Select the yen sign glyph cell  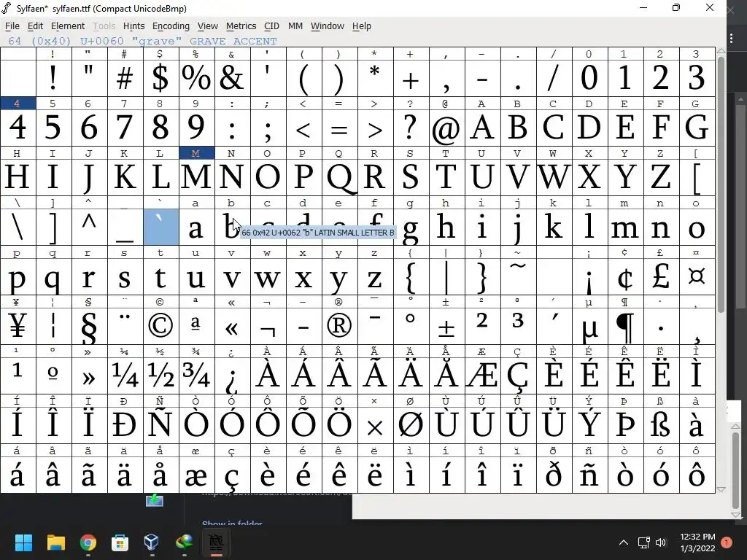[18, 326]
